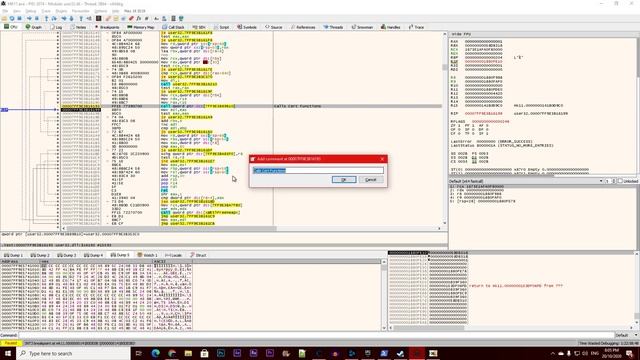Open the File menu
Viewport: 640px width, 360px height.
(x=5, y=11)
